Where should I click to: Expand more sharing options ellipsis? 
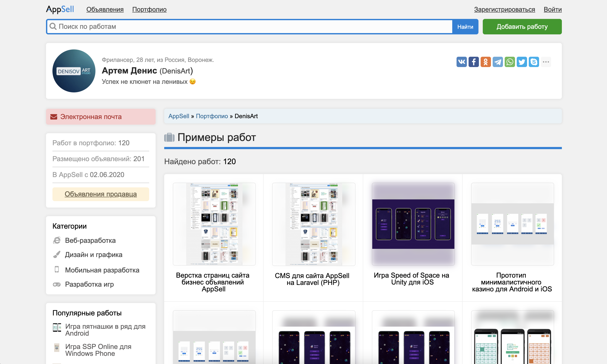click(x=546, y=62)
